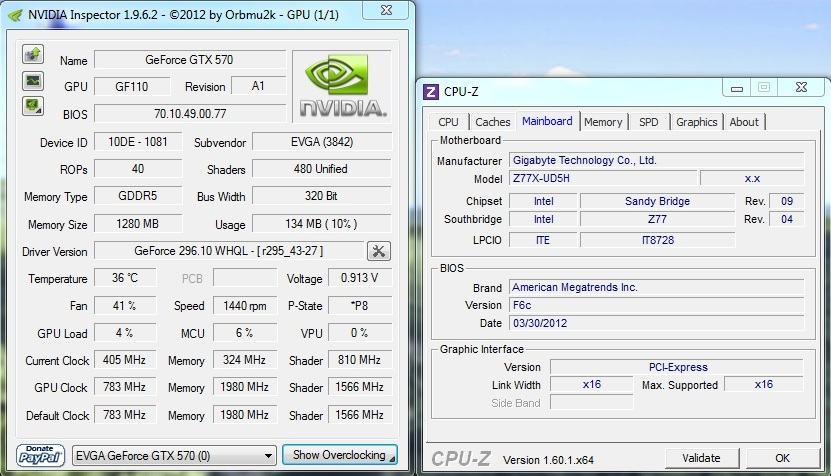Click the *P8 P-State value

pyautogui.click(x=360, y=305)
